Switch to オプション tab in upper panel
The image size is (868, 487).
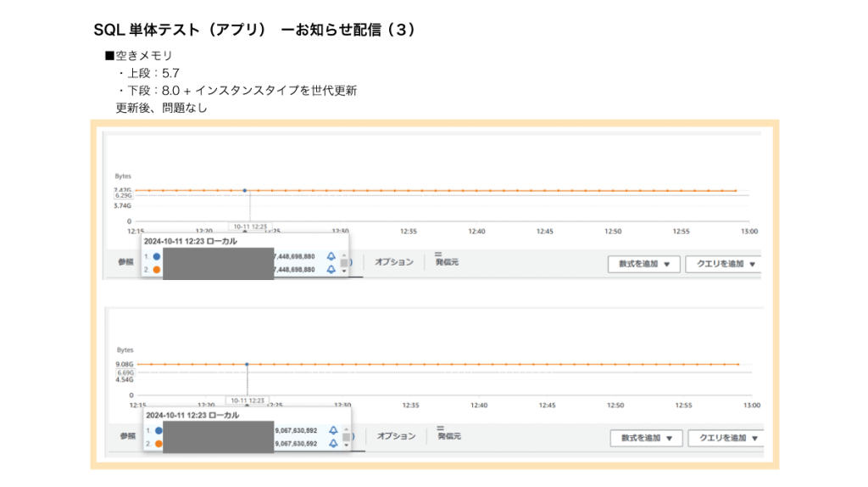pyautogui.click(x=394, y=262)
